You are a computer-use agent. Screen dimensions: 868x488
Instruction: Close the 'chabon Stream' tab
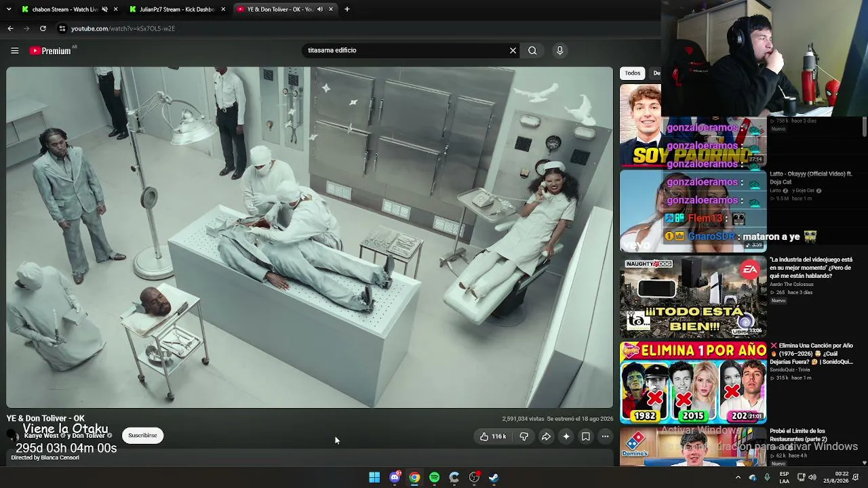pos(115,9)
